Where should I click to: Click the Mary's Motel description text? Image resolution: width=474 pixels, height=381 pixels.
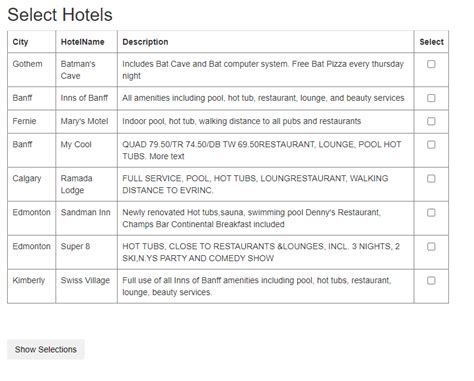point(241,121)
